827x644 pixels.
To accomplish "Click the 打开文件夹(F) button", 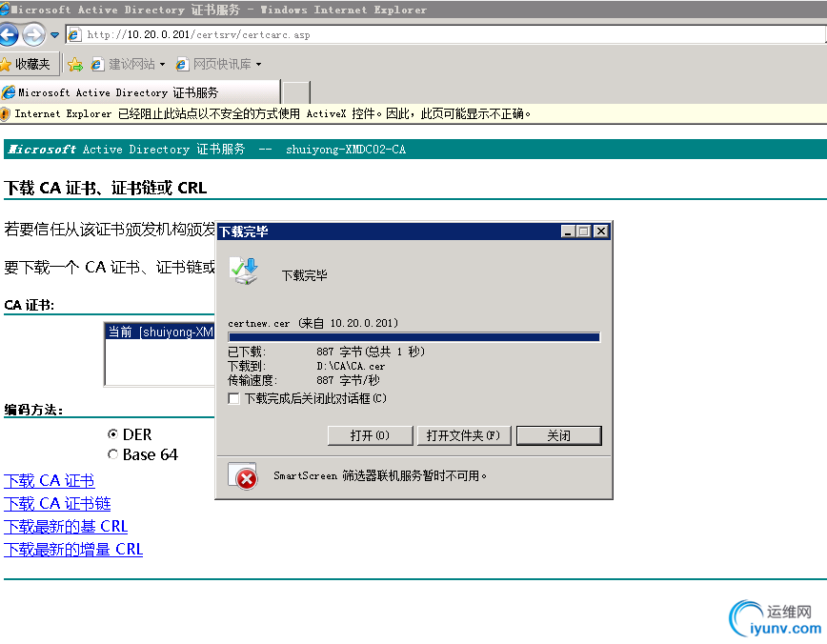I will click(x=464, y=435).
